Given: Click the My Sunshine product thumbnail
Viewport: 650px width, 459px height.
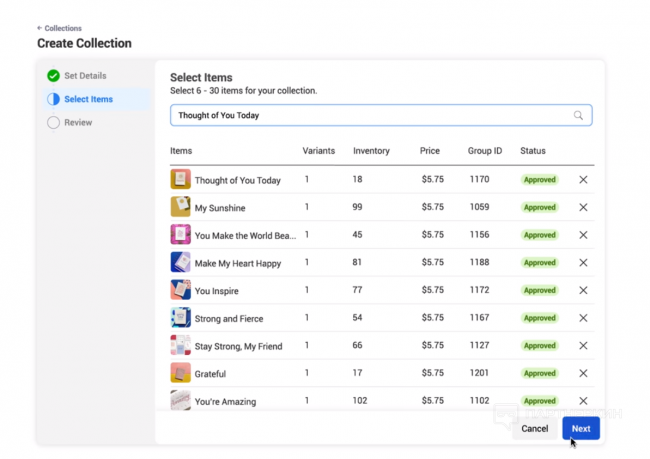Looking at the screenshot, I should (x=180, y=208).
